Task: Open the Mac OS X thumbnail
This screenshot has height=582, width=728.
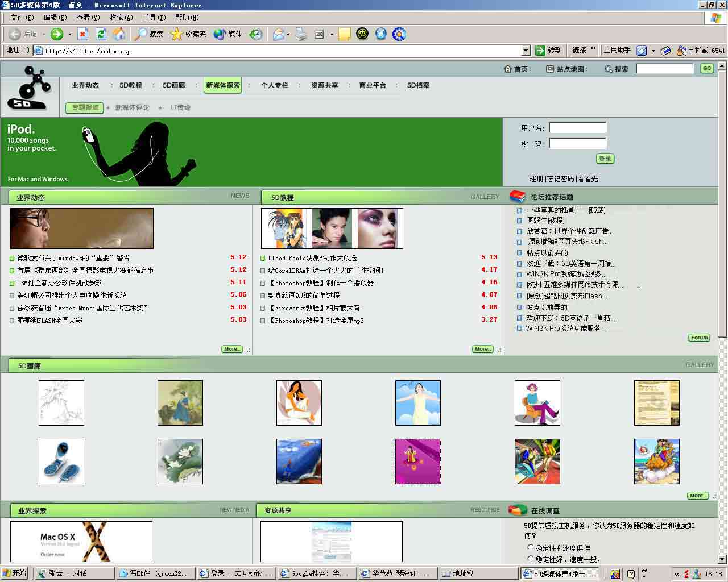Action: click(81, 542)
